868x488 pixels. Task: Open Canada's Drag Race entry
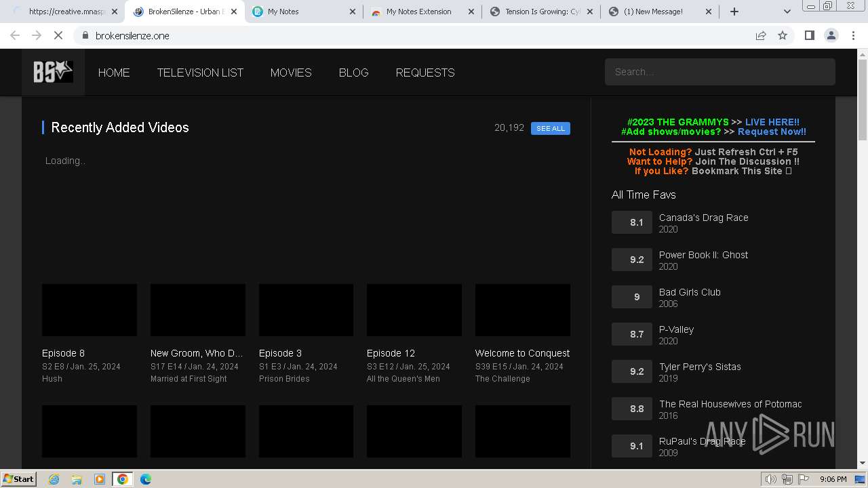coord(704,218)
